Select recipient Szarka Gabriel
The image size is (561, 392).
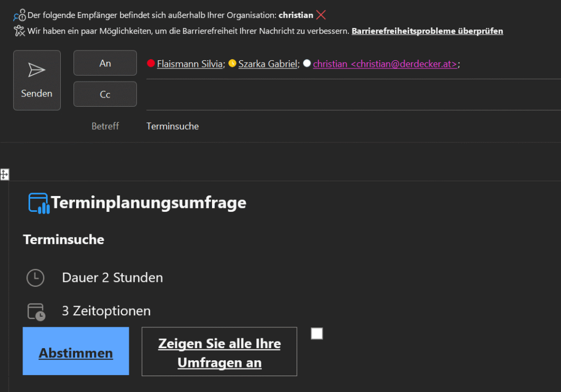point(268,64)
